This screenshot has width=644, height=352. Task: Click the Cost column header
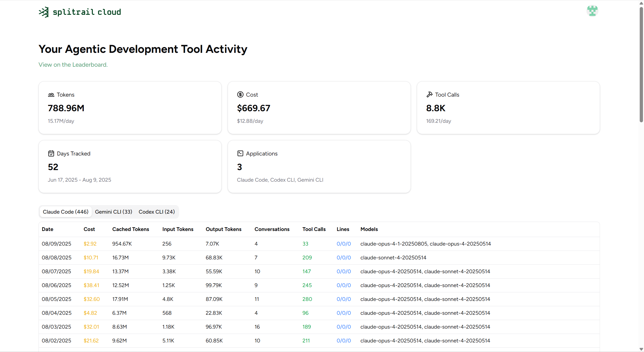pos(89,229)
